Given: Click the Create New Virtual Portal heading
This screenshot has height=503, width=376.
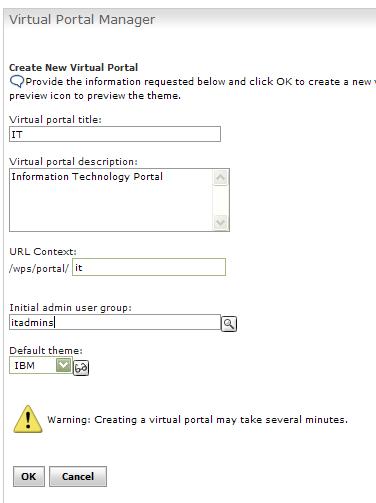Looking at the screenshot, I should click(73, 68).
